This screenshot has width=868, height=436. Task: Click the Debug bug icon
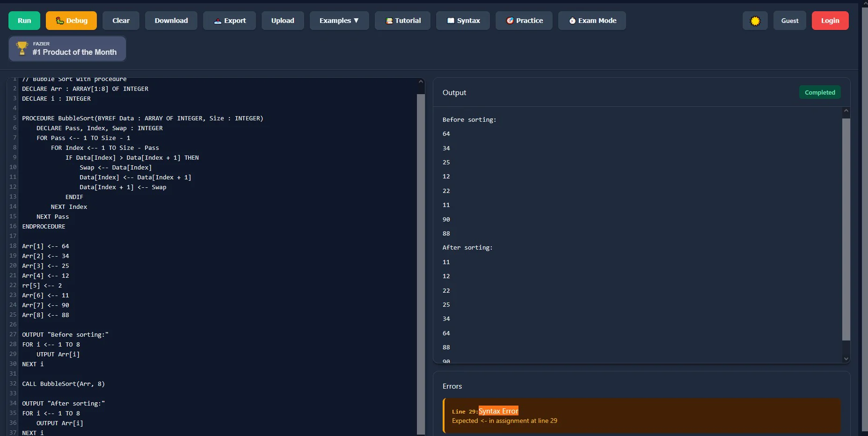pos(60,20)
